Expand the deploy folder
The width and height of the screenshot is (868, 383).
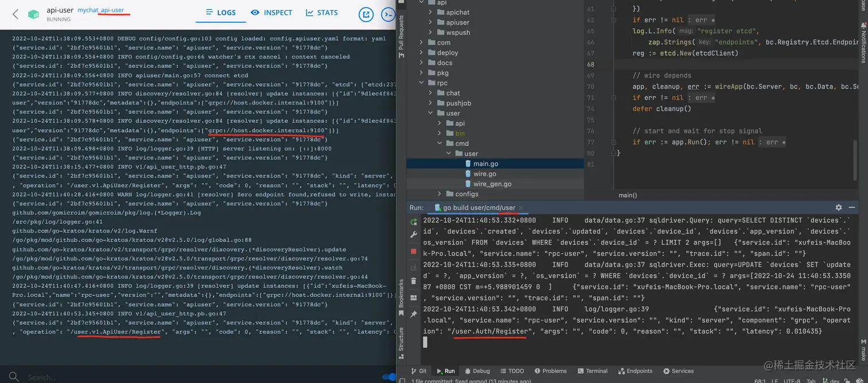point(422,53)
